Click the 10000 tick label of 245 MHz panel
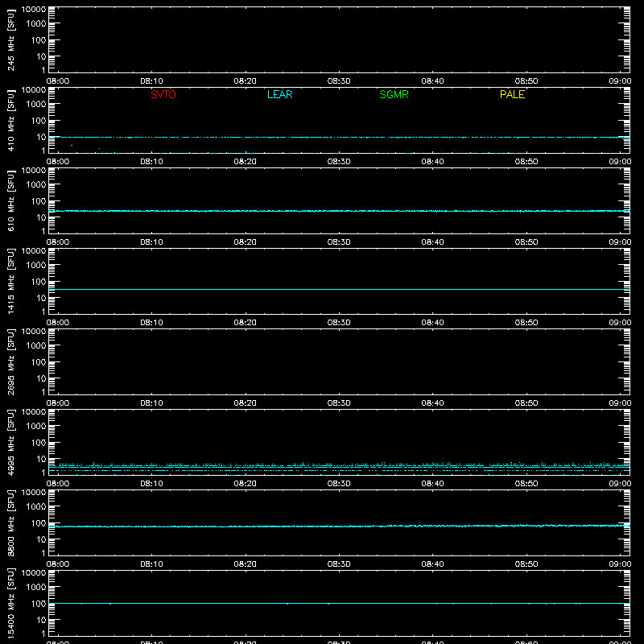This screenshot has width=644, height=644. [x=34, y=10]
